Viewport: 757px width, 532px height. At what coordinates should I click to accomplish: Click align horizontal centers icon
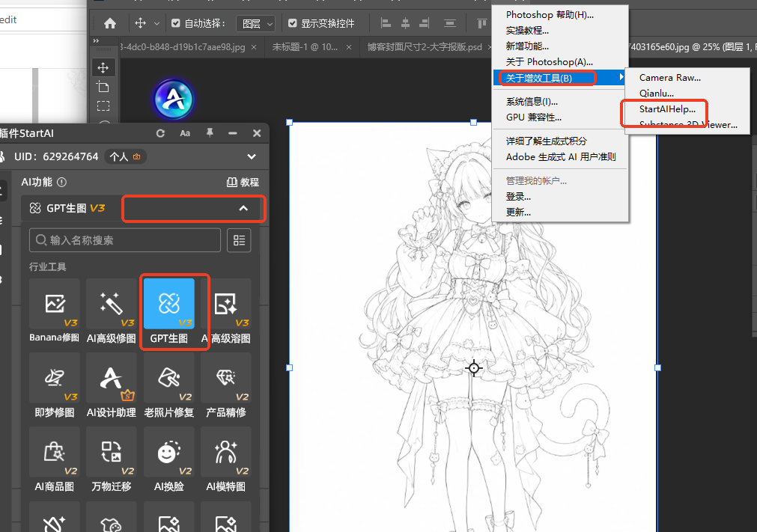(x=405, y=23)
